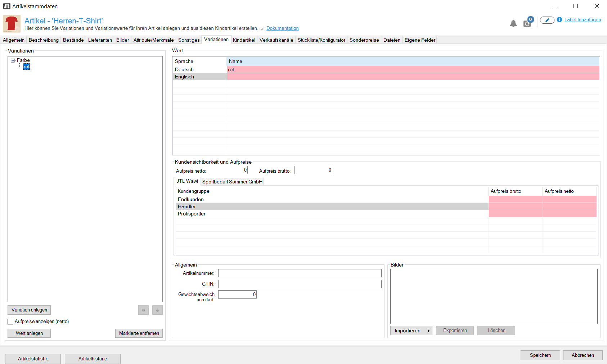Click Wert anlegen button

29,333
